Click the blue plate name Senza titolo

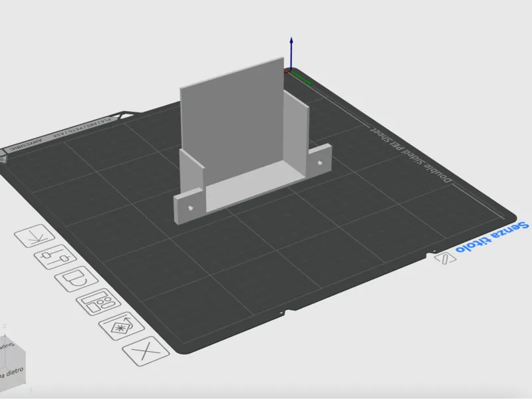(492, 237)
